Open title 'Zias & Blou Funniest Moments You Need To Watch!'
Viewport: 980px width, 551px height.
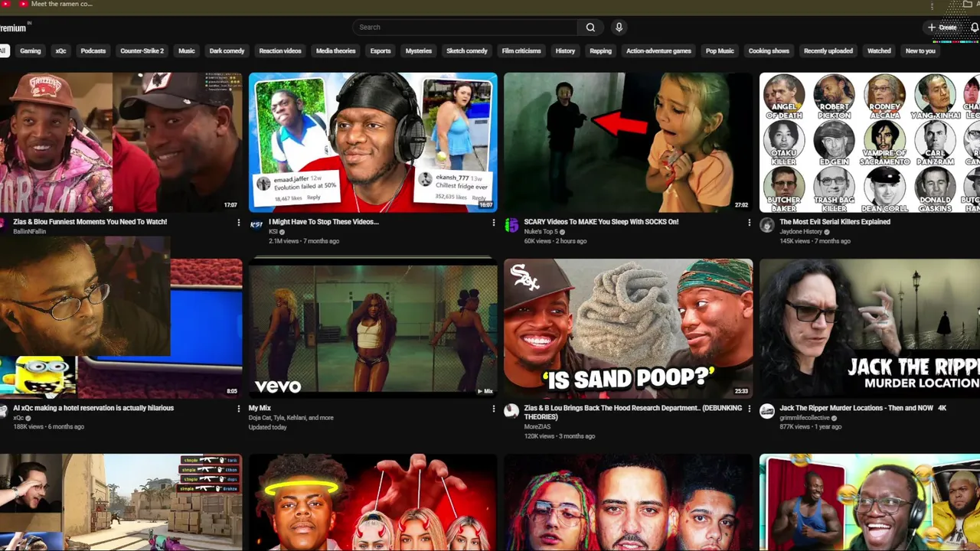click(x=90, y=222)
